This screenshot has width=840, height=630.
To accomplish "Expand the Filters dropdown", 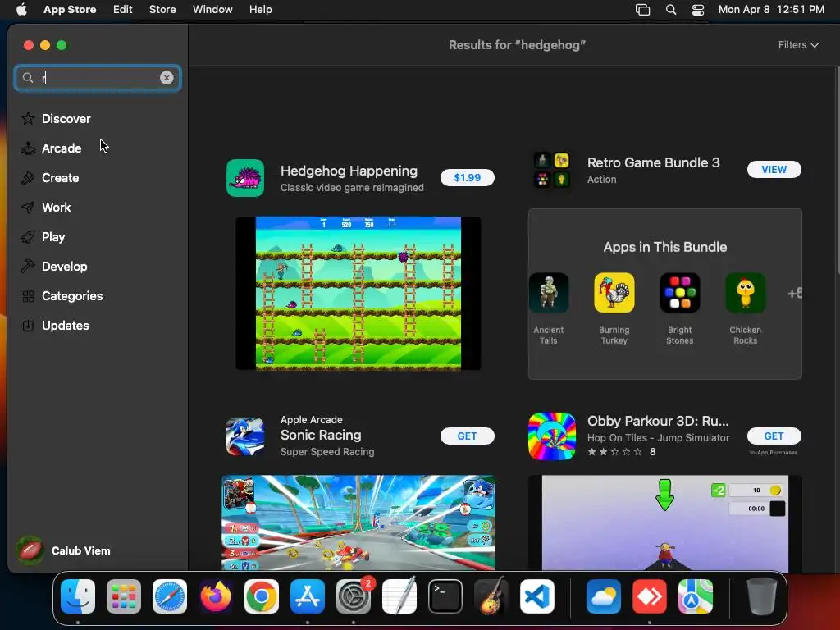I will pos(798,45).
